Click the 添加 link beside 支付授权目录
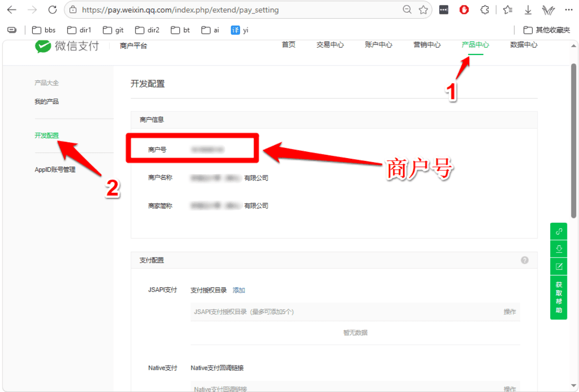This screenshot has height=392, width=579. click(239, 290)
